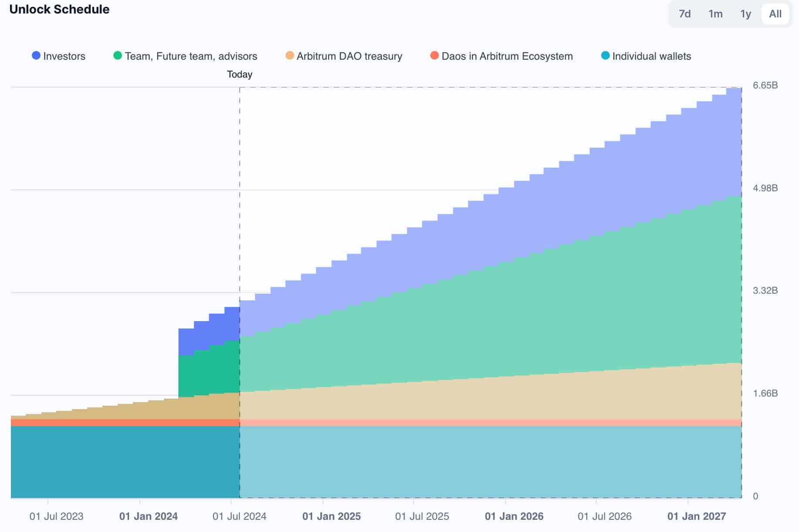Click the 01 Jan 2027 axis label
This screenshot has height=532, width=799.
click(697, 516)
